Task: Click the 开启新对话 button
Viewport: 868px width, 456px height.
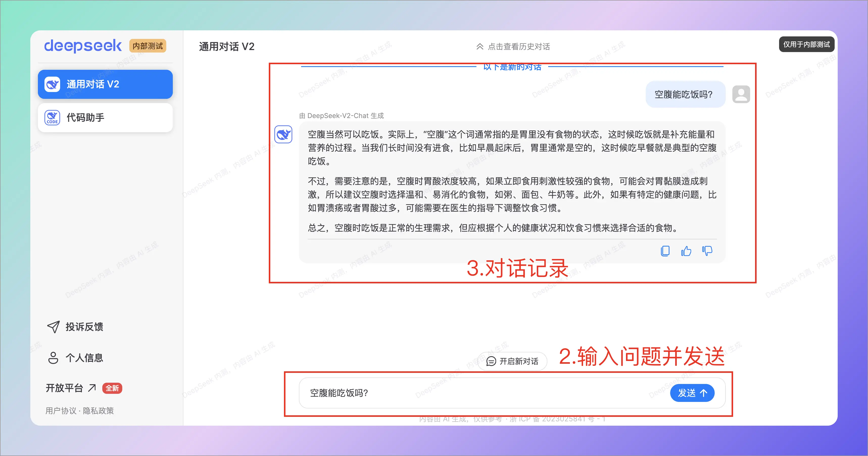Action: pyautogui.click(x=512, y=361)
